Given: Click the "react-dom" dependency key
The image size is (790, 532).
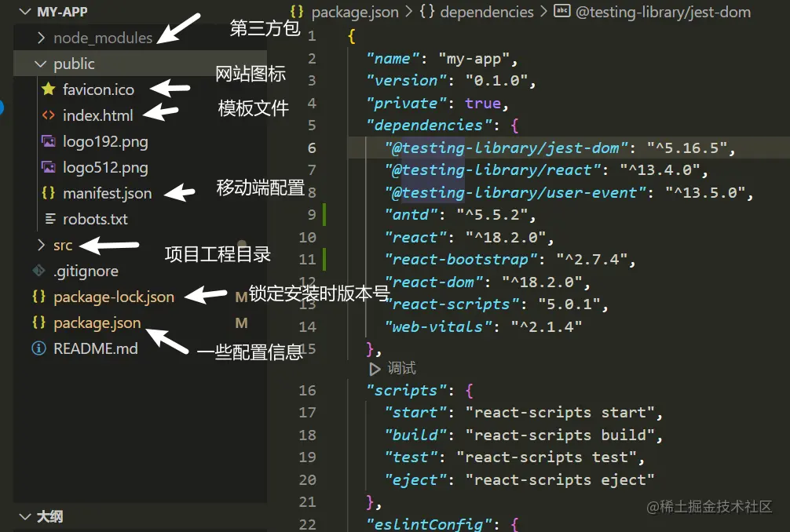Looking at the screenshot, I should (433, 282).
